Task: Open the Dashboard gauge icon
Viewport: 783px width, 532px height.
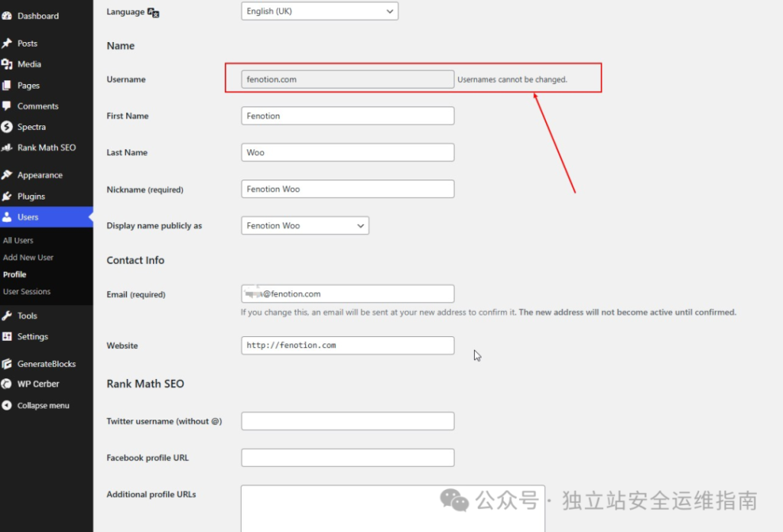Action: [x=7, y=16]
